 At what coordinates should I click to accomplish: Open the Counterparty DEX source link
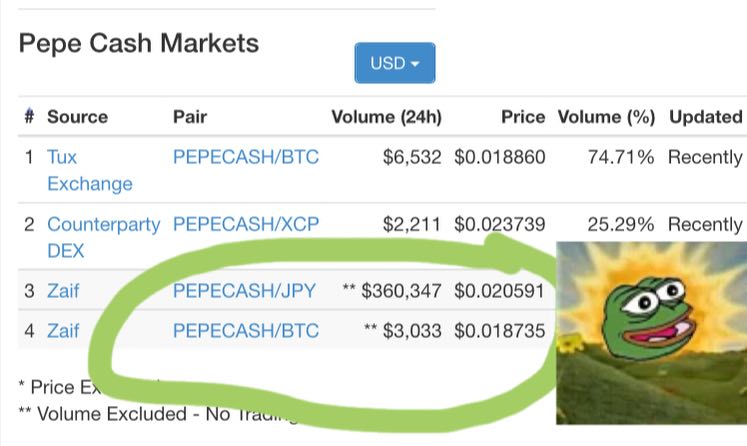[103, 237]
